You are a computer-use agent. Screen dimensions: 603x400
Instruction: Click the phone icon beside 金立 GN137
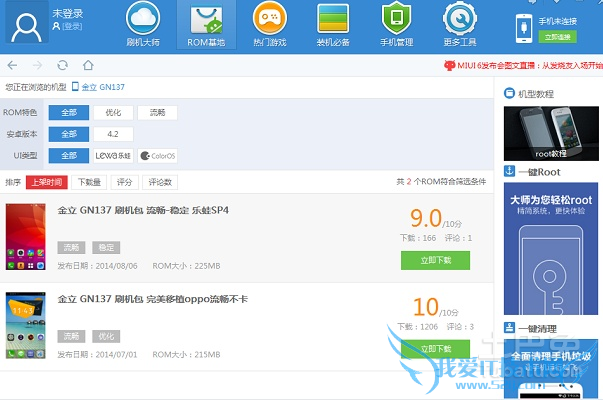coord(75,87)
